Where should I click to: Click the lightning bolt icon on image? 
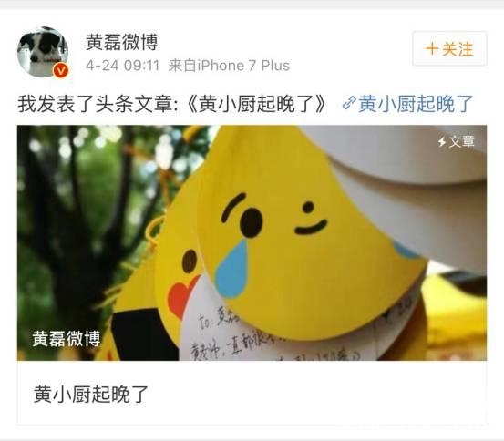pos(443,141)
